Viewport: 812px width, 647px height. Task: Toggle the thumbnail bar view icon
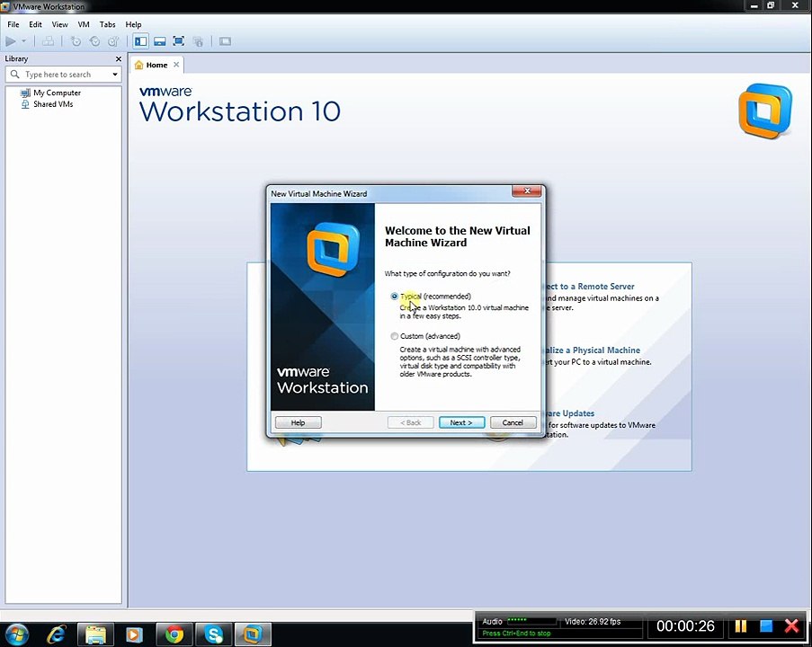(x=160, y=41)
